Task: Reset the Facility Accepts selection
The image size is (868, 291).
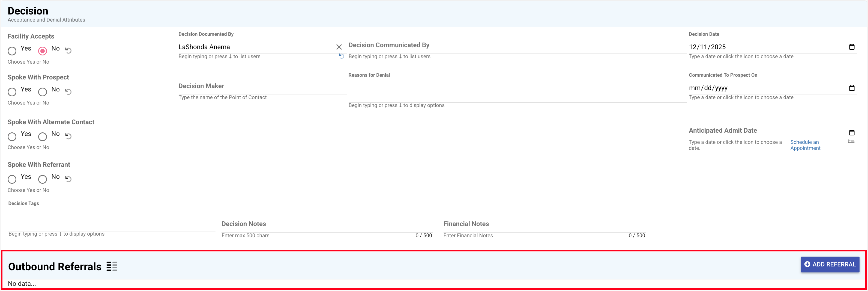Action: pyautogui.click(x=68, y=51)
